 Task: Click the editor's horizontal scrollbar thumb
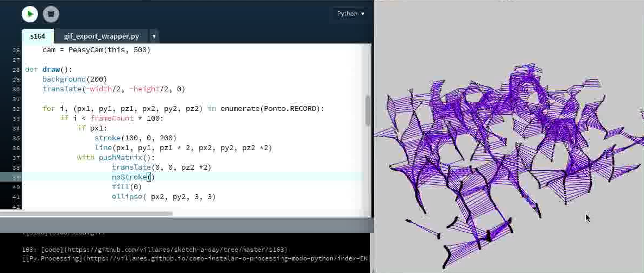(x=87, y=213)
